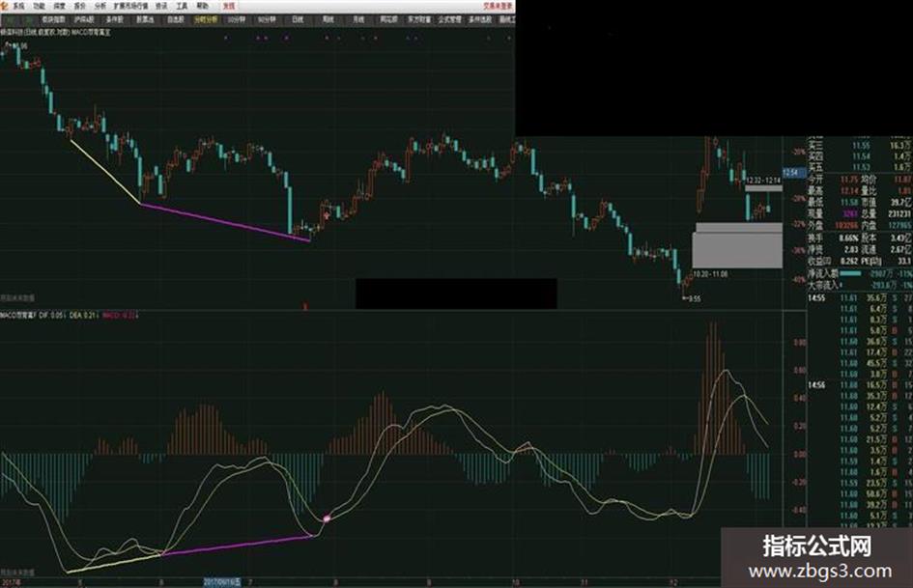Click the 换手 turnover label

coord(815,238)
